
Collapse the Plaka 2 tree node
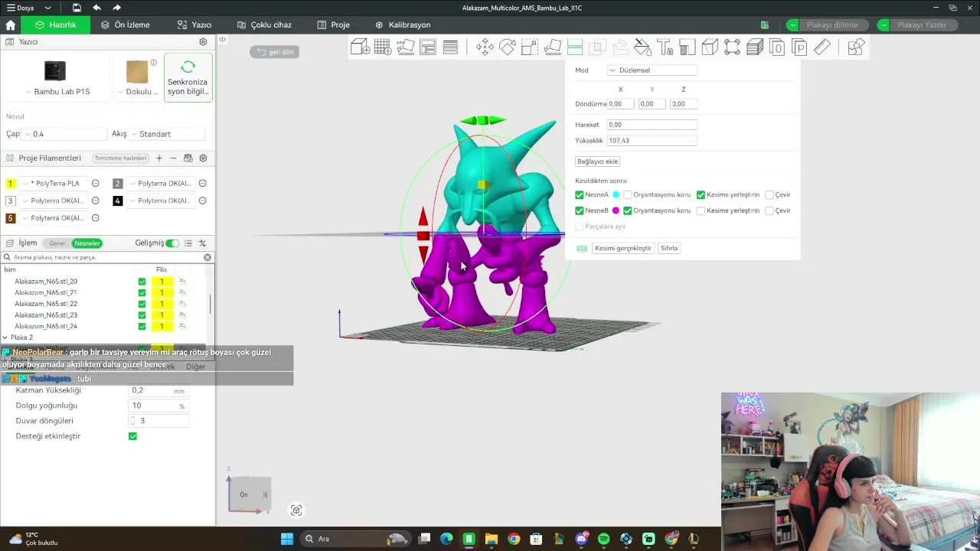pos(5,337)
